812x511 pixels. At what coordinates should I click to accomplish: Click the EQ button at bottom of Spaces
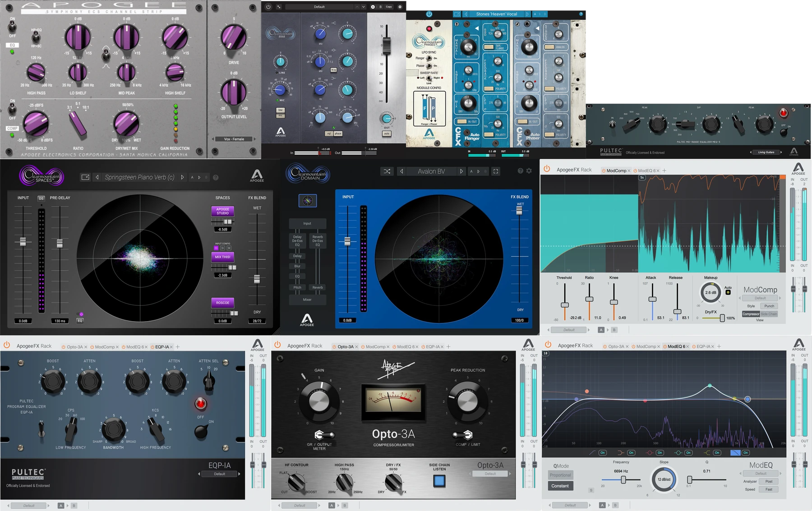pos(80,321)
